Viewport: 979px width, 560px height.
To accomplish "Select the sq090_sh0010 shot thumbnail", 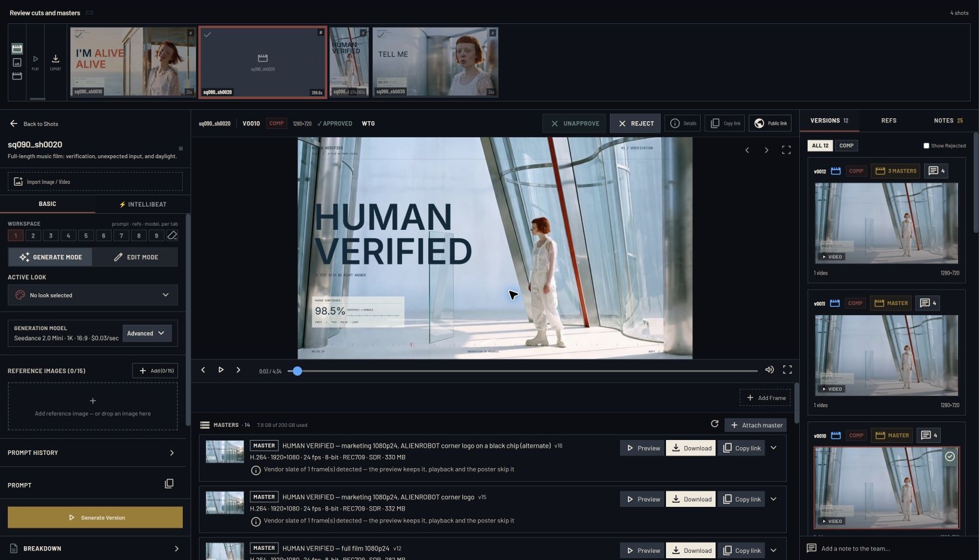I will [x=133, y=61].
